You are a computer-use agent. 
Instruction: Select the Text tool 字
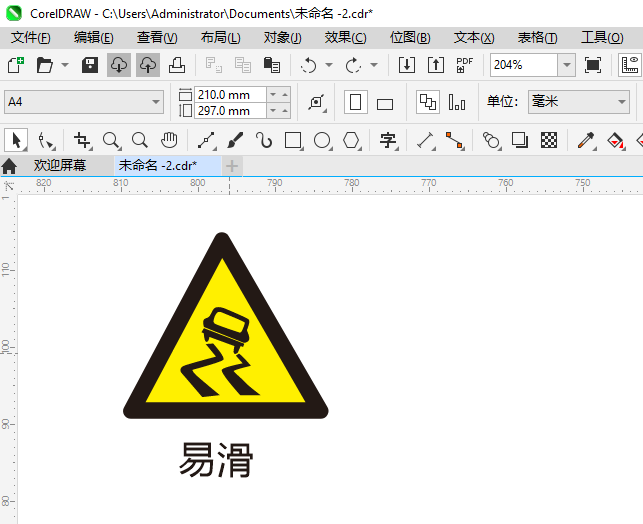pos(388,141)
